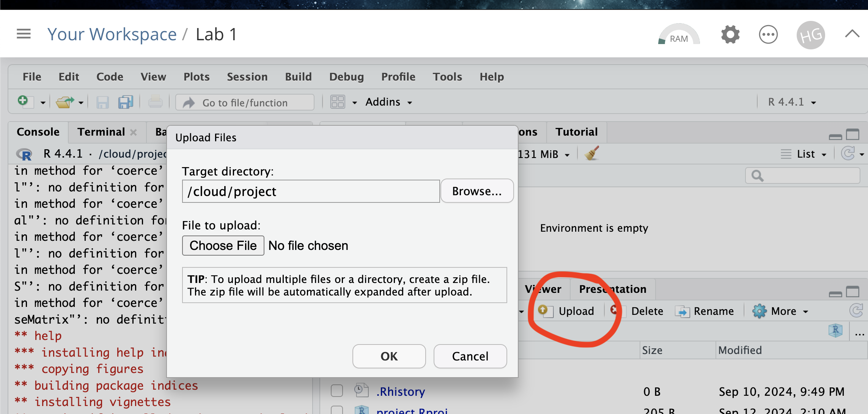Click the three-dot more actions circle
The width and height of the screenshot is (868, 414).
click(x=768, y=35)
